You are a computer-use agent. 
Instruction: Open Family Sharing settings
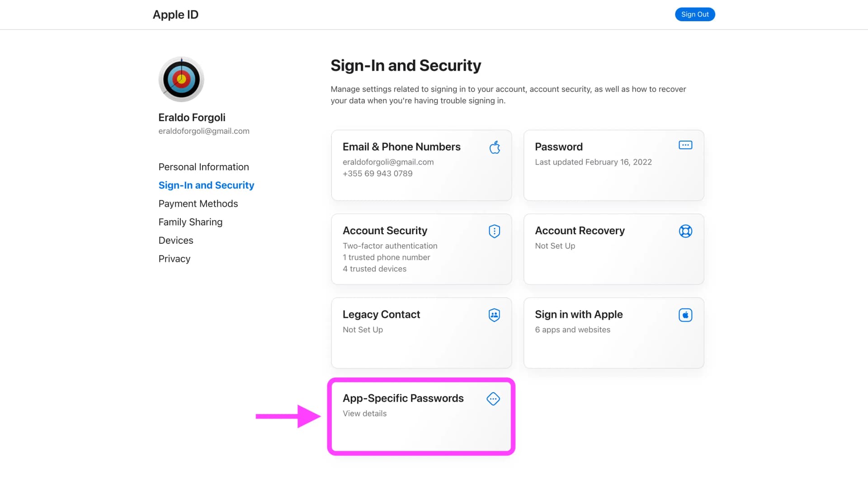tap(190, 222)
